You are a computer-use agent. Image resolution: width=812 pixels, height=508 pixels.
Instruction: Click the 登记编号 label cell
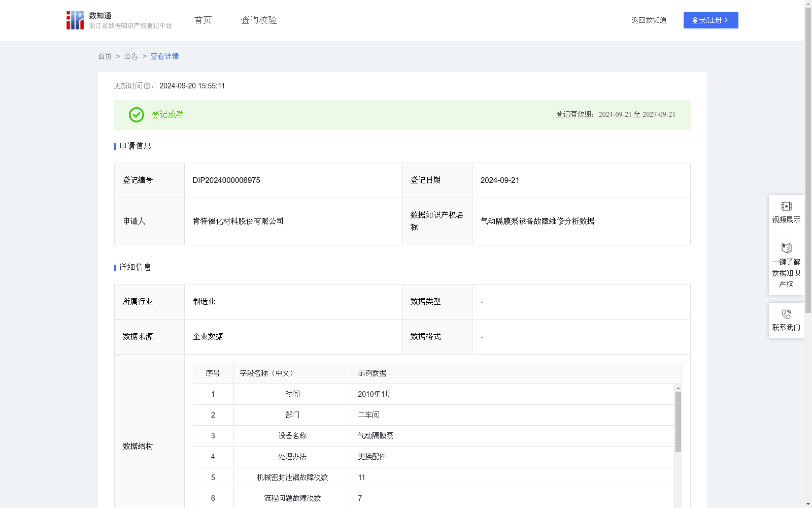149,180
